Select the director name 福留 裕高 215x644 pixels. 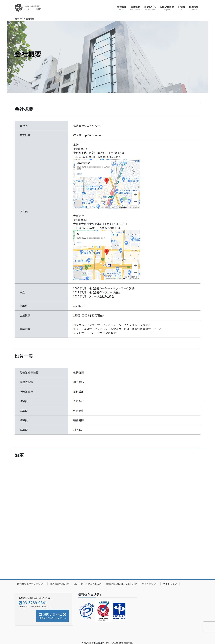point(79,420)
